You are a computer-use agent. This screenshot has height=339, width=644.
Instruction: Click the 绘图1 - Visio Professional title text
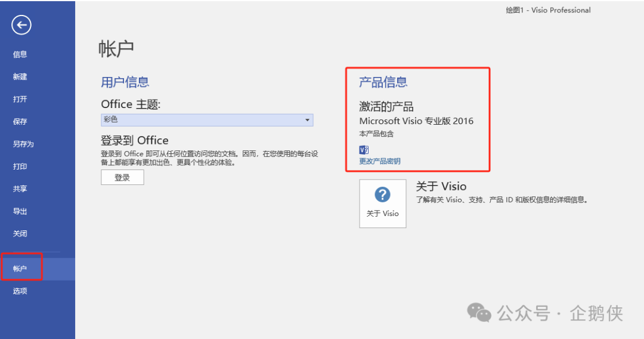pyautogui.click(x=549, y=10)
